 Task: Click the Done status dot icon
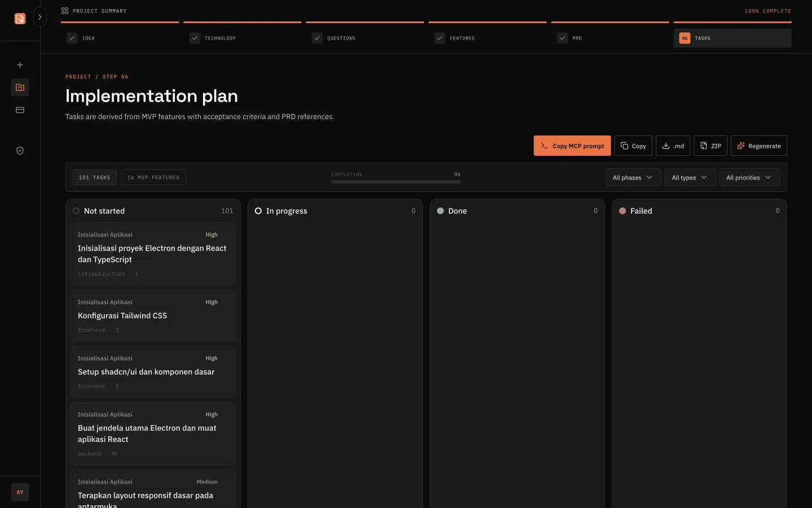(440, 211)
